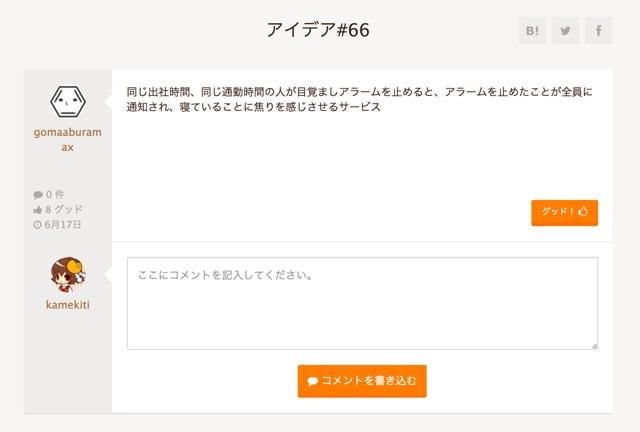This screenshot has width=640, height=432.
Task: Click the アイデア#66 page title
Action: pyautogui.click(x=318, y=30)
